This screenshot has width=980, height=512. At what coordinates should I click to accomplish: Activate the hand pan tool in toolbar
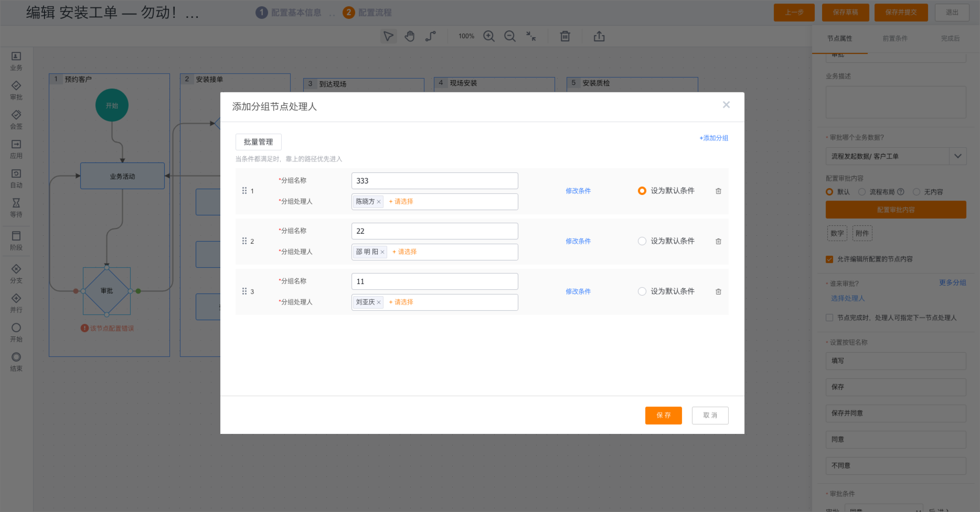tap(409, 36)
